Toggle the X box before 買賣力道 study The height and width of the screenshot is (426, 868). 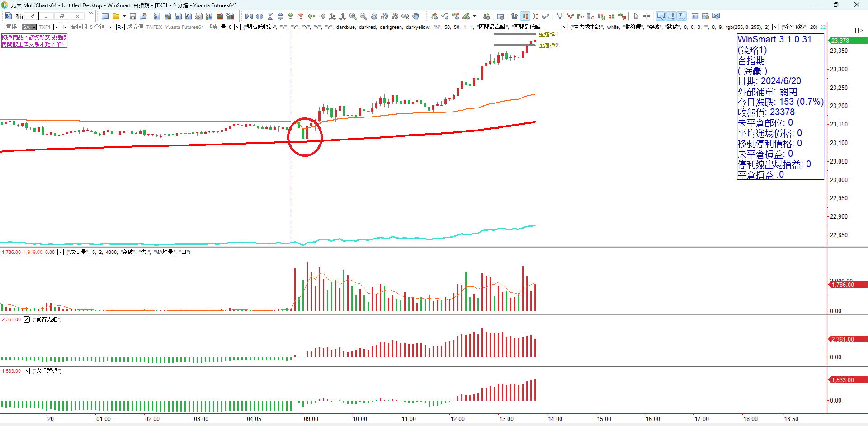[27, 319]
